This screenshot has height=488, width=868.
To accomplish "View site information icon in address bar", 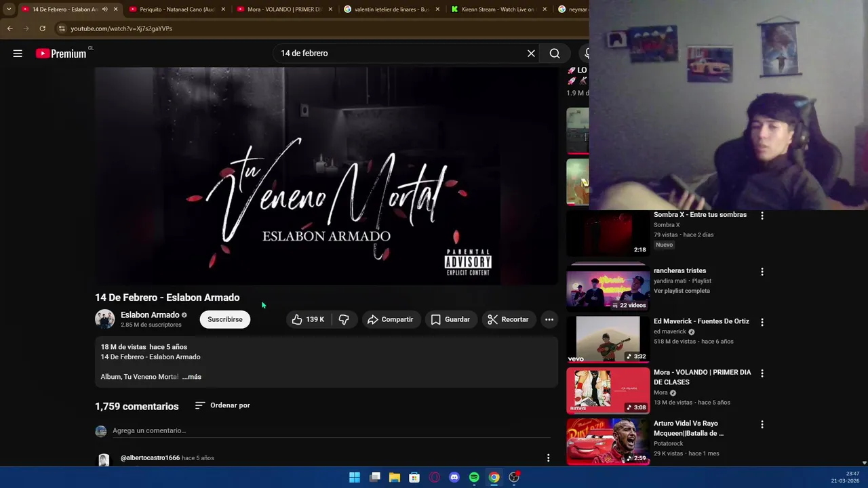I will (x=62, y=28).
